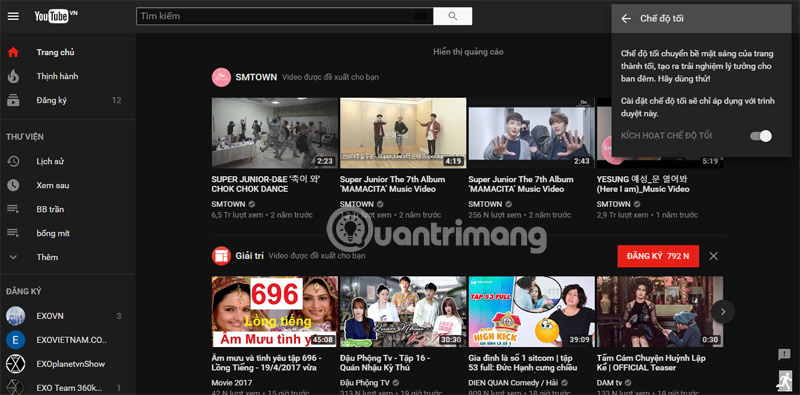
Task: Open the DIEN QUAN Comedy / Hài channel link
Action: coord(513,382)
